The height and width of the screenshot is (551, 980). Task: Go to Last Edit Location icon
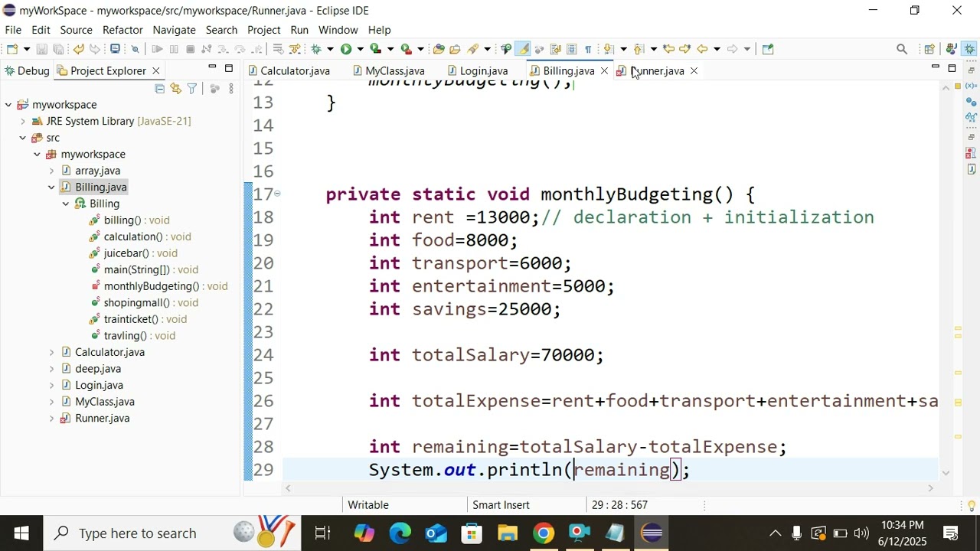[668, 49]
